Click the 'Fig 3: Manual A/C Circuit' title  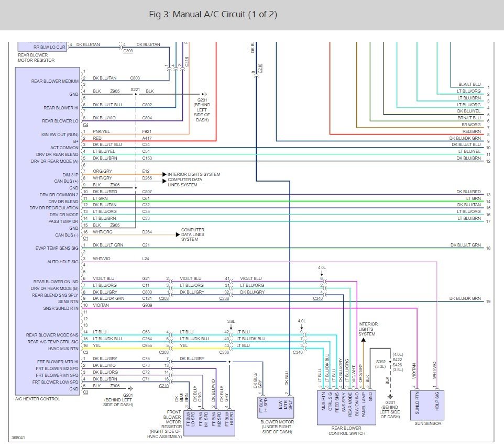click(x=213, y=15)
